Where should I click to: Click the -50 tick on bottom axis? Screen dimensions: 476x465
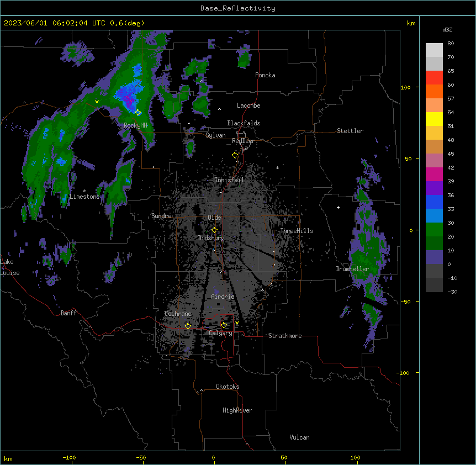pyautogui.click(x=141, y=457)
